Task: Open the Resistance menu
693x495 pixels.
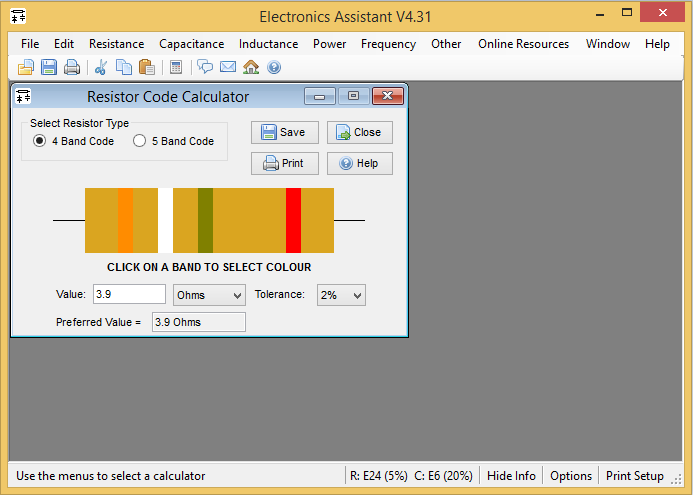Action: [117, 44]
